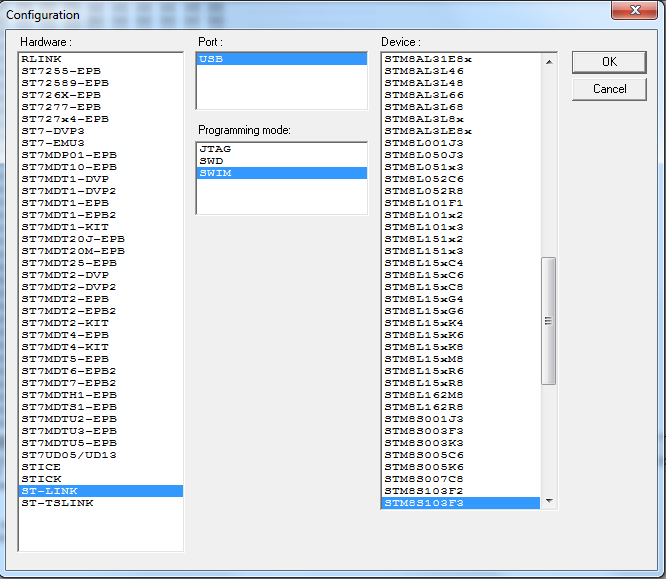666x579 pixels.
Task: Select ST7MDT6-EPB2 hardware entry
Action: (101, 371)
